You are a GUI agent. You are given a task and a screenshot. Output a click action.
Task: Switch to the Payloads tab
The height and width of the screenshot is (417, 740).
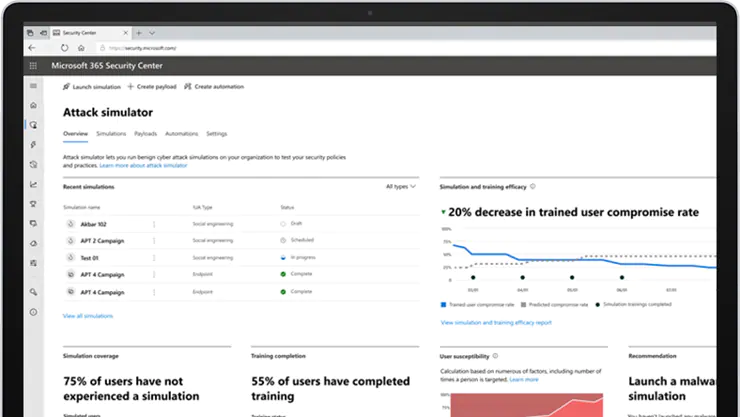click(145, 133)
